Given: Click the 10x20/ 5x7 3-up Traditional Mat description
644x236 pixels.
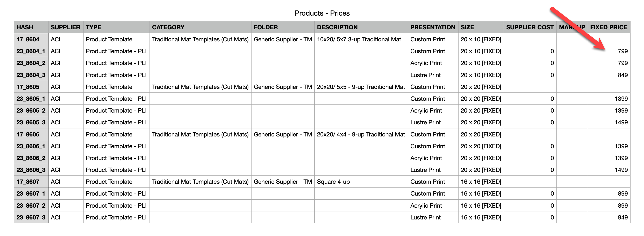Looking at the screenshot, I should point(359,39).
